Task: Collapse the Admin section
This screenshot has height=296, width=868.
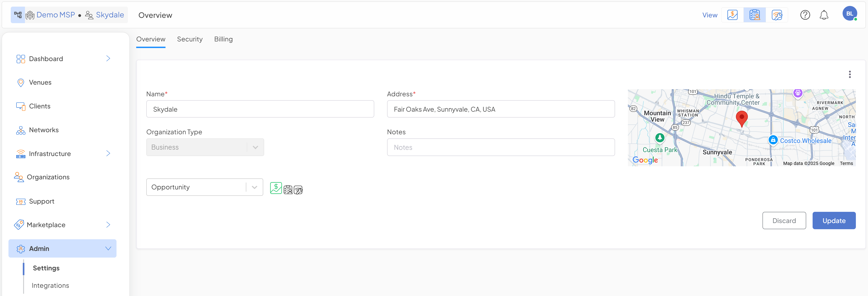Action: click(x=108, y=248)
